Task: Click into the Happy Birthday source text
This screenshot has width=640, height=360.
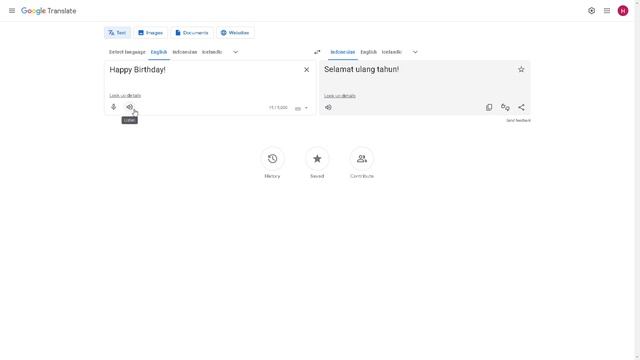Action: [x=138, y=70]
